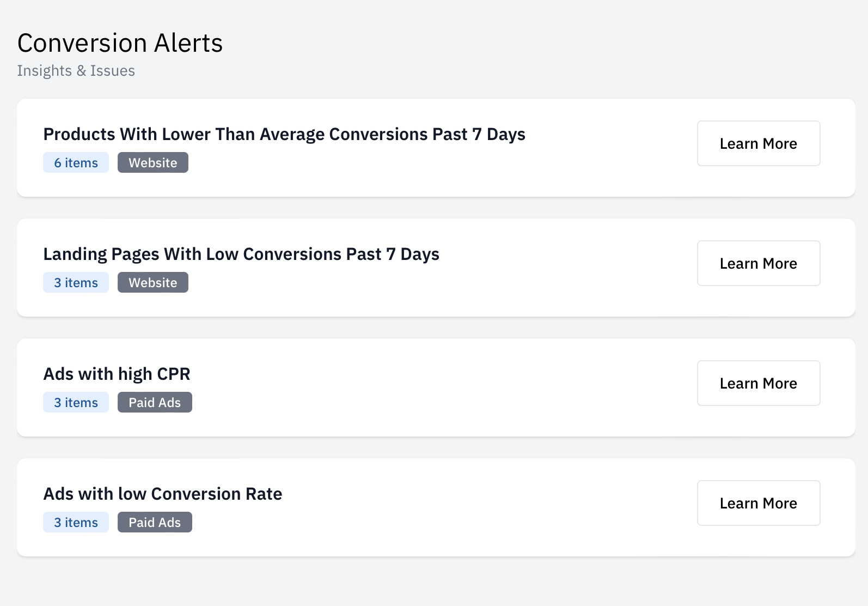Select the 6 items badge on Products alert
Screen dimensions: 868x606
pyautogui.click(x=76, y=162)
